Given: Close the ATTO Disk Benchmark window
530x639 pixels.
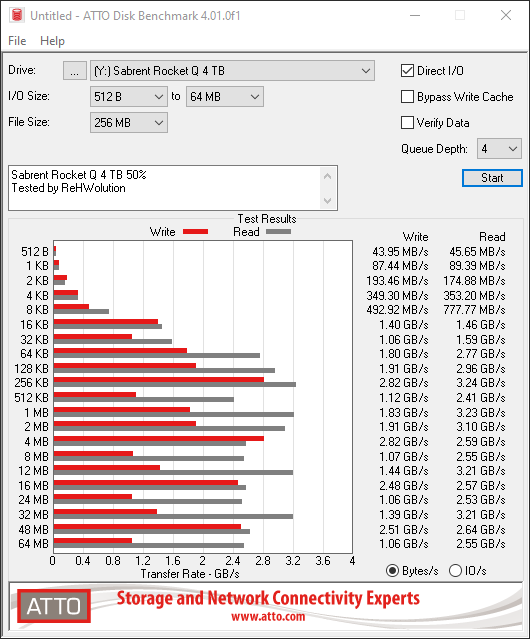Looking at the screenshot, I should 506,15.
